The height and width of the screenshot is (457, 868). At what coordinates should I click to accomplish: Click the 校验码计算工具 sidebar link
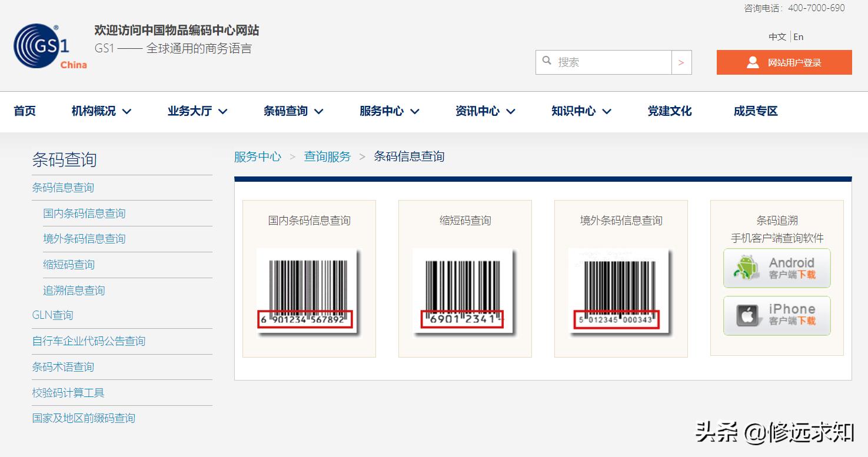pyautogui.click(x=68, y=392)
